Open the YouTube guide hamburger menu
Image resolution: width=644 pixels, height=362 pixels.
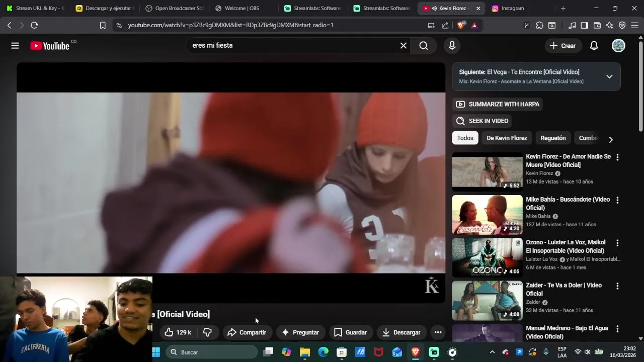click(x=15, y=46)
